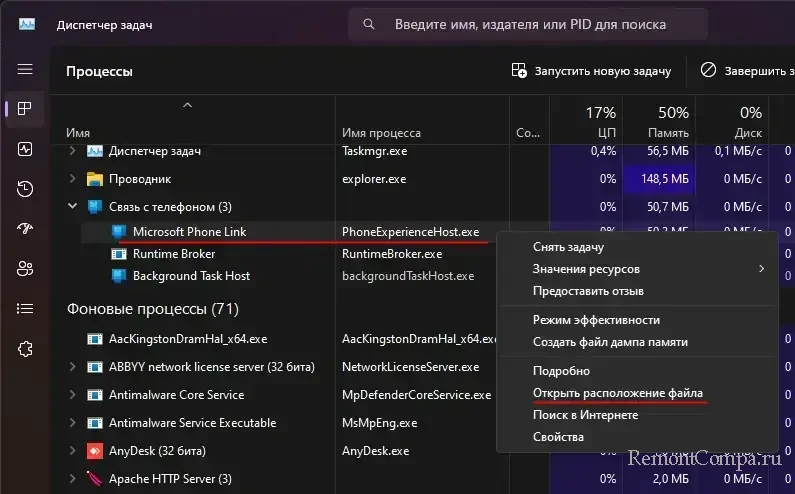
Task: Expand the AnyDesk (32 бита) group
Action: (x=72, y=451)
